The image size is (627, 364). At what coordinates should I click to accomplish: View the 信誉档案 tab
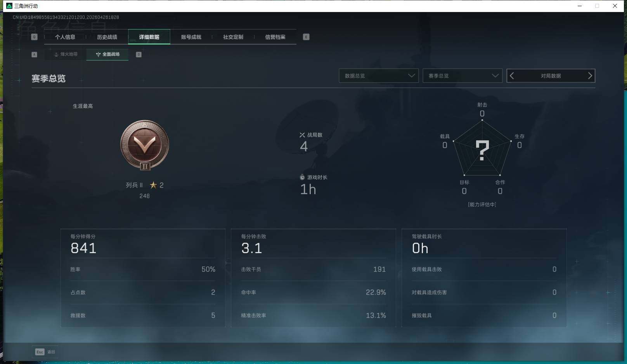click(x=275, y=37)
